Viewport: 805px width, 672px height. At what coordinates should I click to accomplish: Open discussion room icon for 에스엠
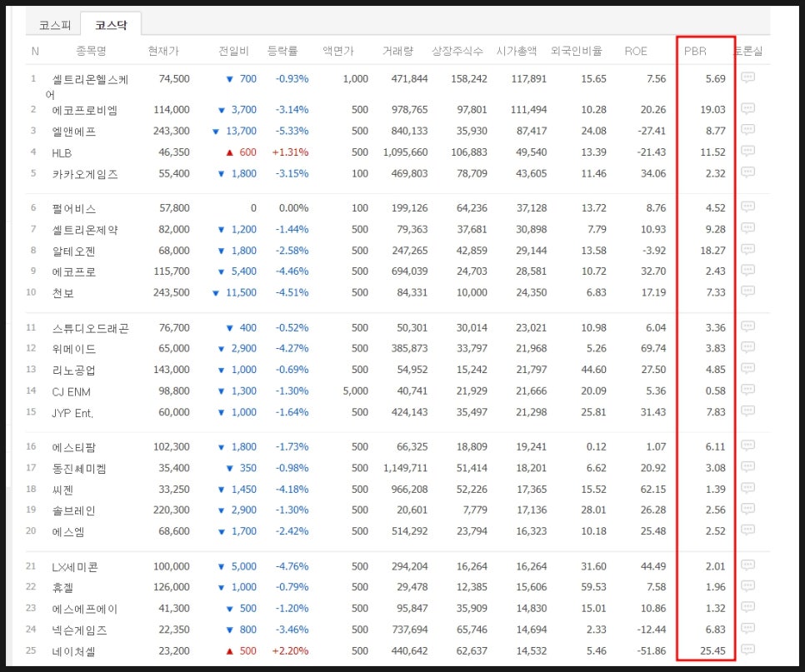click(747, 530)
